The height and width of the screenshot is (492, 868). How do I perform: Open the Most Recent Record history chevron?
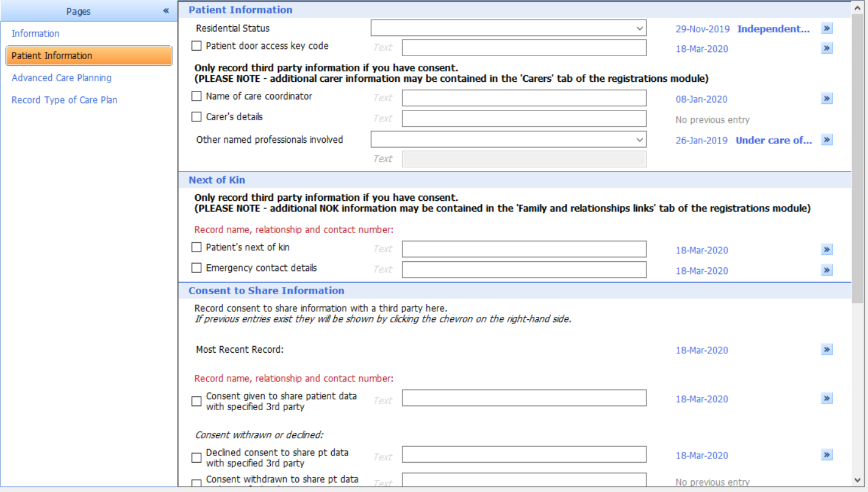[827, 349]
